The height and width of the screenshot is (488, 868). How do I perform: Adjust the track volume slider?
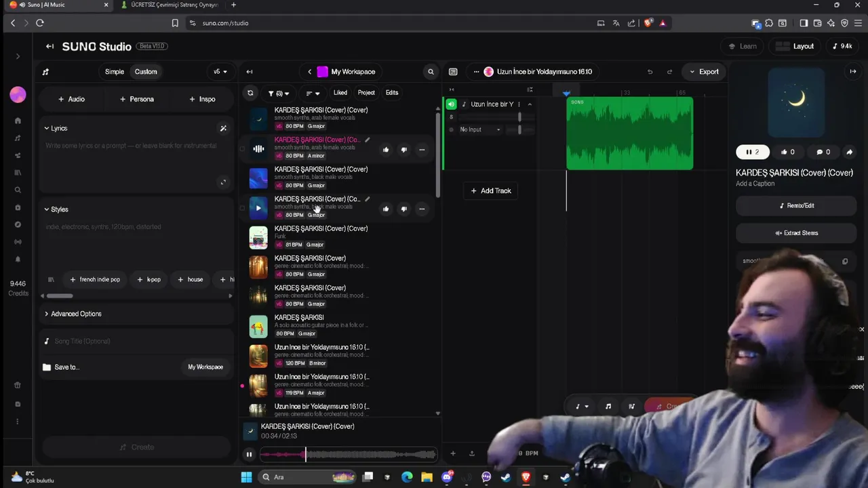[x=519, y=117]
